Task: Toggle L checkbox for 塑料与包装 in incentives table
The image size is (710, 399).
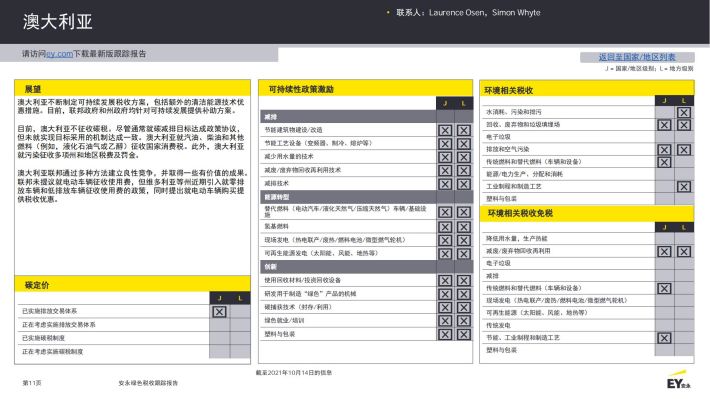Action: pyautogui.click(x=463, y=334)
